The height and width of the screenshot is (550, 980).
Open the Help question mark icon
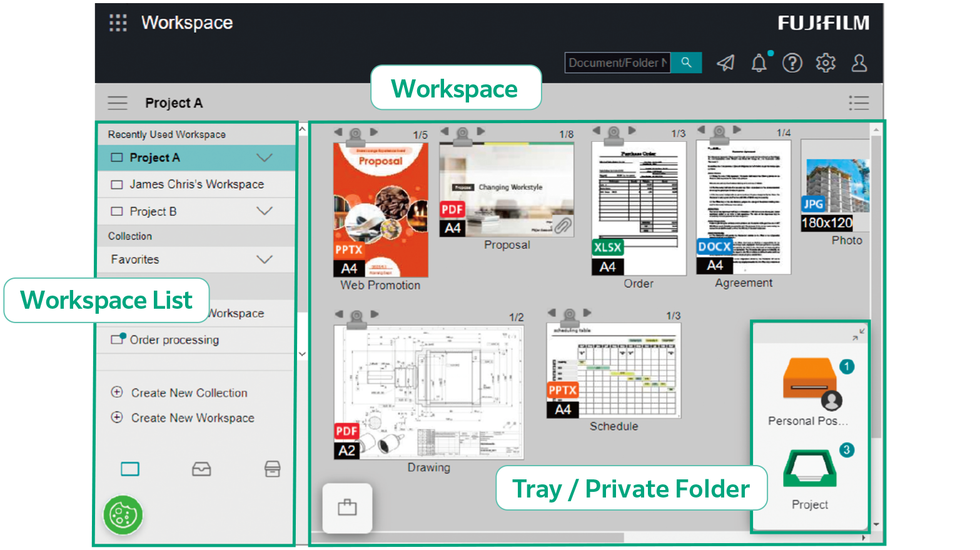[x=792, y=62]
